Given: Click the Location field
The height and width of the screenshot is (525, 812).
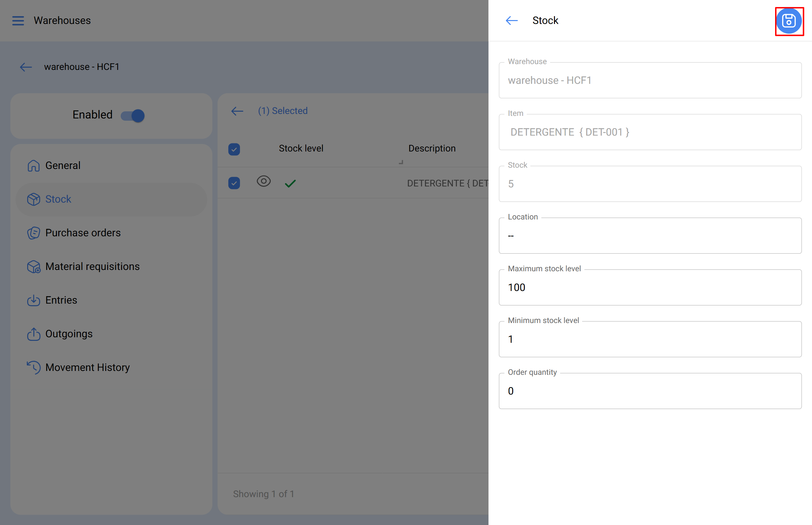Looking at the screenshot, I should tap(650, 236).
